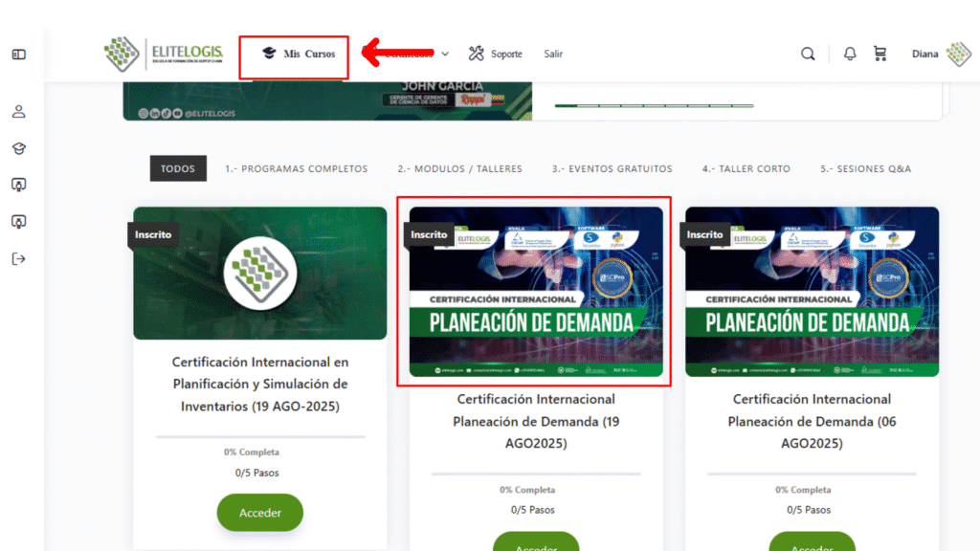The image size is (980, 551).
Task: Click the Salir link in header
Action: [x=553, y=54]
